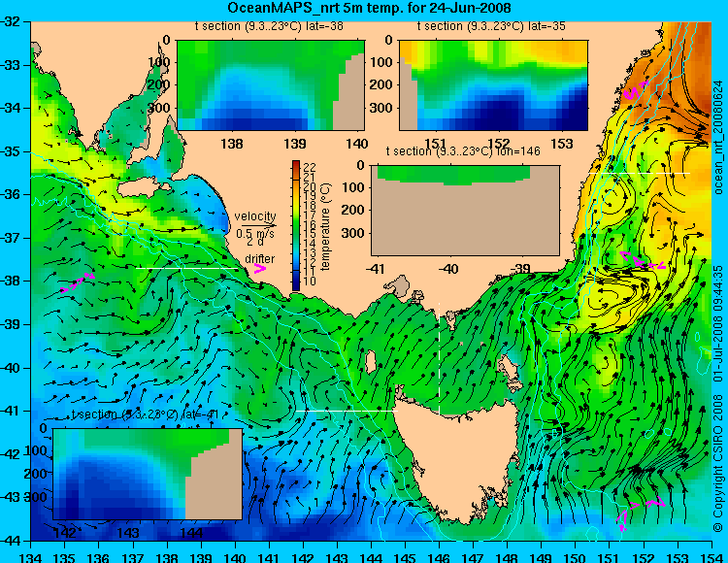The height and width of the screenshot is (563, 728).
Task: Click latitude axis label -32
Action: pyautogui.click(x=11, y=21)
